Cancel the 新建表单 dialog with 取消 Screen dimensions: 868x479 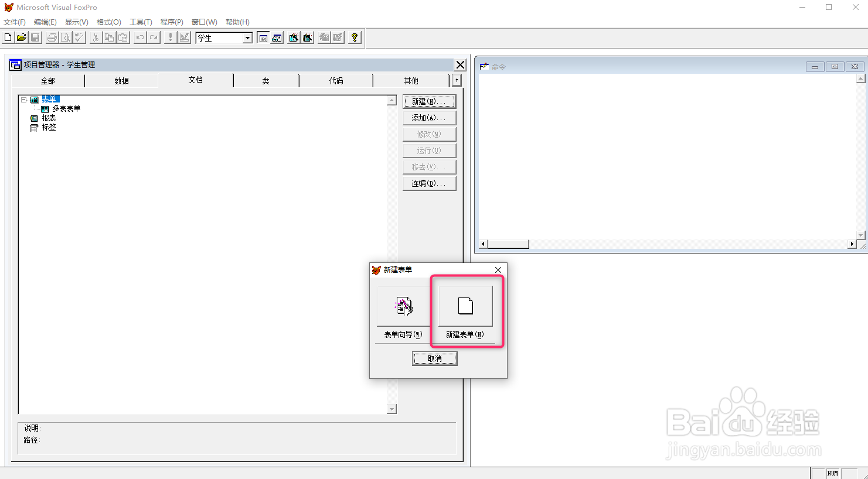click(434, 358)
